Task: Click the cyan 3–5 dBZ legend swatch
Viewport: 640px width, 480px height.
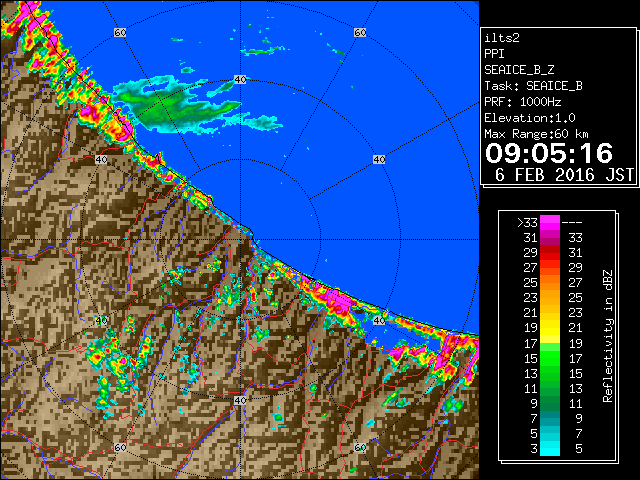Action: tap(549, 449)
